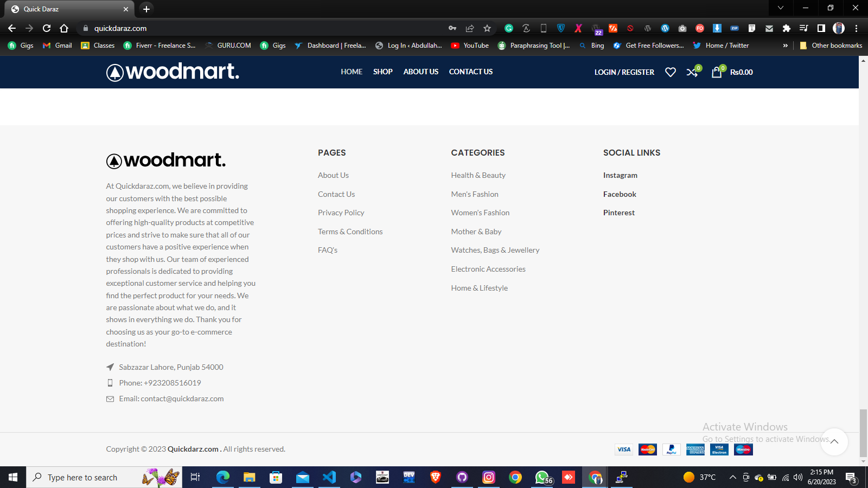Open the Extensions puzzle piece icon
Image resolution: width=868 pixels, height=488 pixels.
click(787, 28)
